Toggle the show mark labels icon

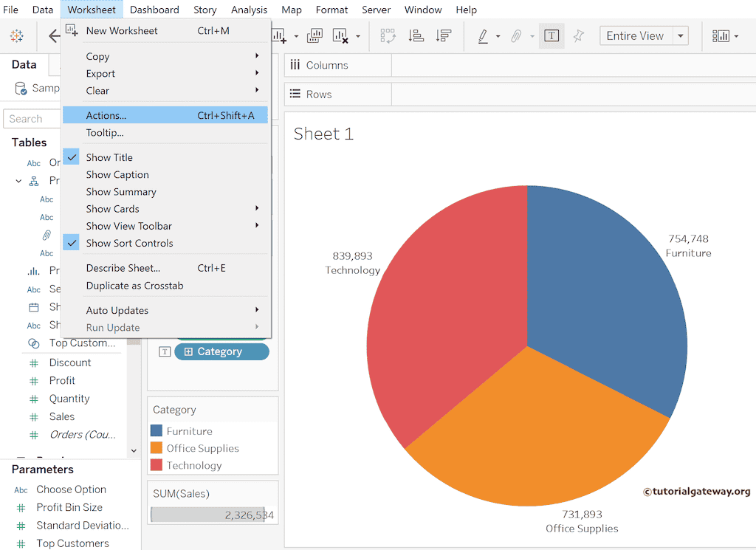(551, 35)
